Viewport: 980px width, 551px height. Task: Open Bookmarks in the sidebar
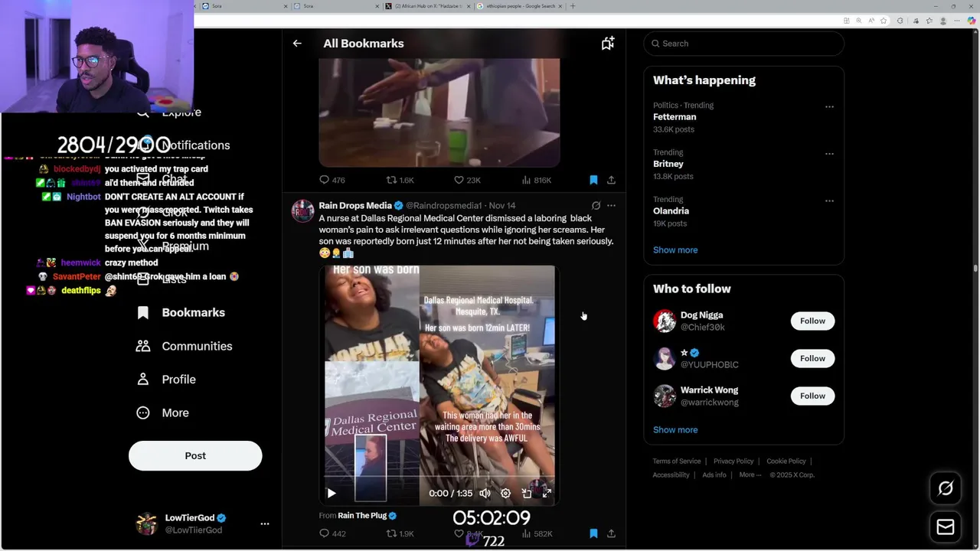pos(181,313)
